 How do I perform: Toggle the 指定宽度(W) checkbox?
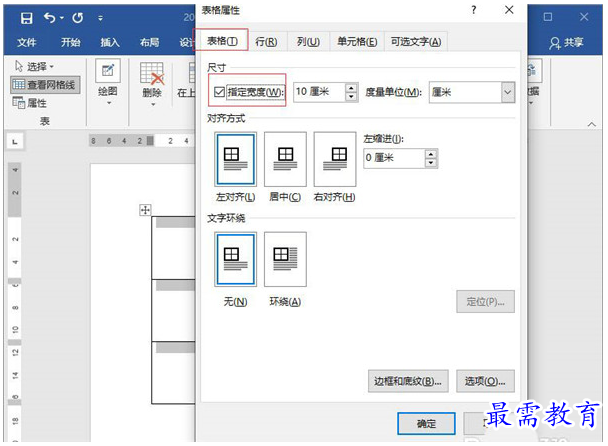[x=219, y=92]
